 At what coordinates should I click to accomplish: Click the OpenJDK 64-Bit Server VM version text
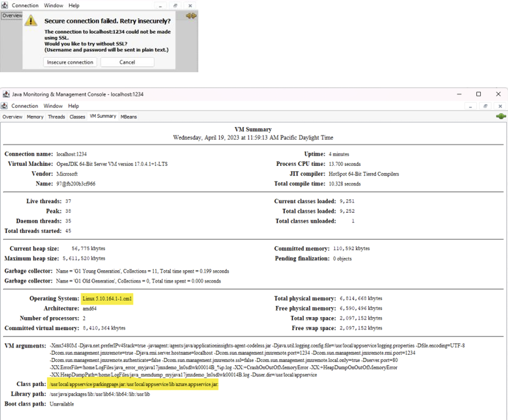112,164
